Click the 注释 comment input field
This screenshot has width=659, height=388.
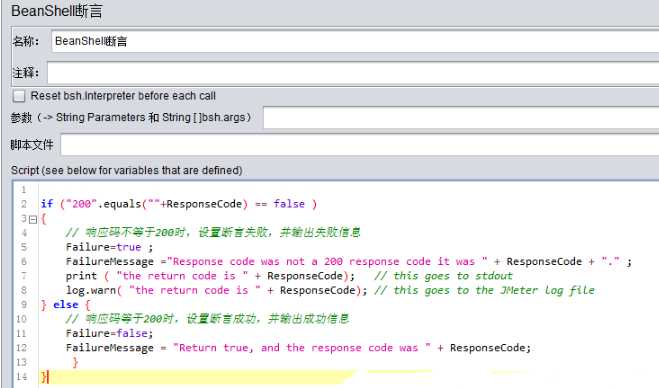[x=353, y=73]
